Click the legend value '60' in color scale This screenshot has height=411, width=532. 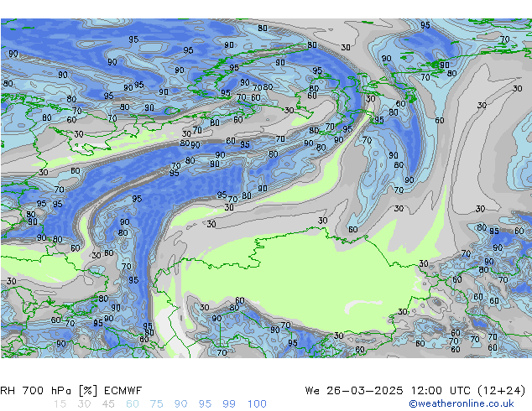[x=133, y=404]
